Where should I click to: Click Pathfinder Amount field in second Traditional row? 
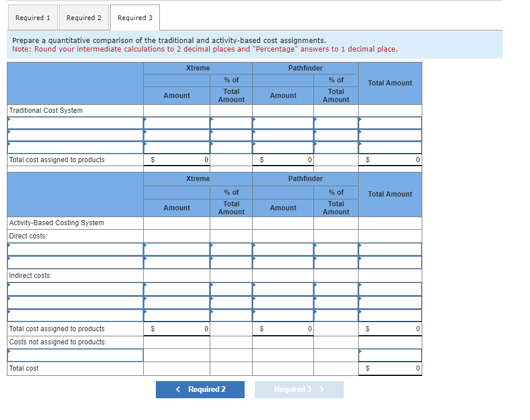tap(283, 135)
